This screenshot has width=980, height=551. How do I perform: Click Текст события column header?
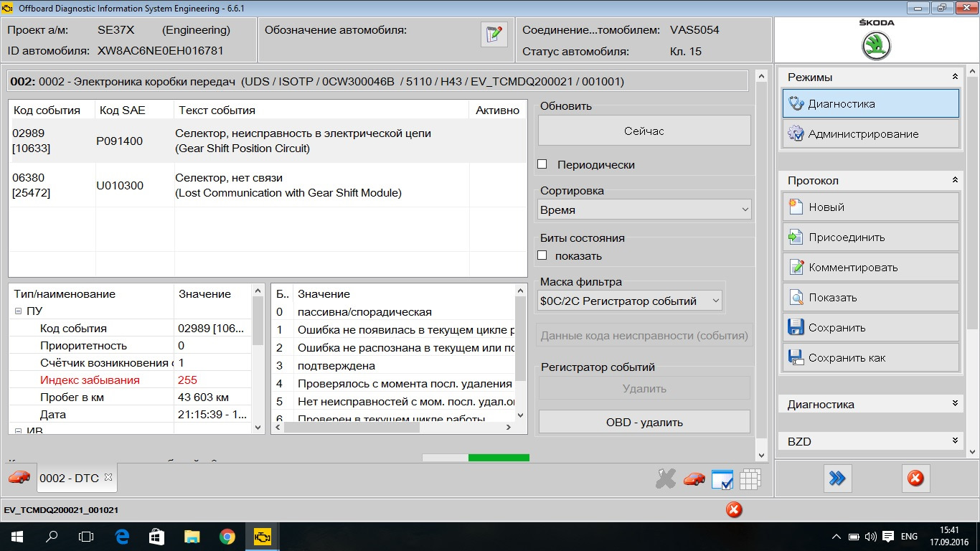click(x=321, y=110)
